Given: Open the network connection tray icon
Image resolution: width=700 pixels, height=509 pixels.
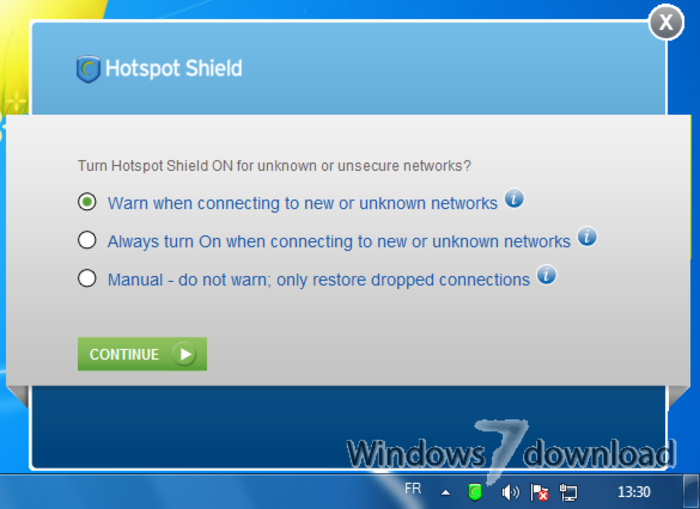Looking at the screenshot, I should [x=568, y=492].
